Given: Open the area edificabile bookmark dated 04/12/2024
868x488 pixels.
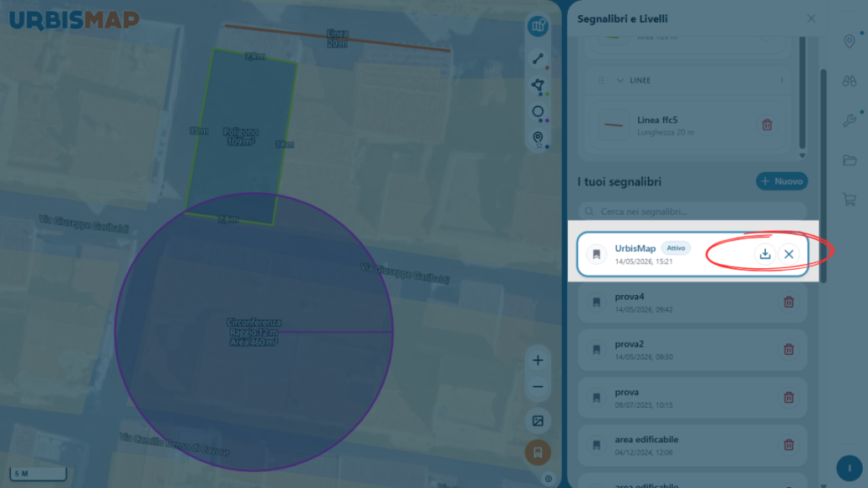Looking at the screenshot, I should point(692,445).
